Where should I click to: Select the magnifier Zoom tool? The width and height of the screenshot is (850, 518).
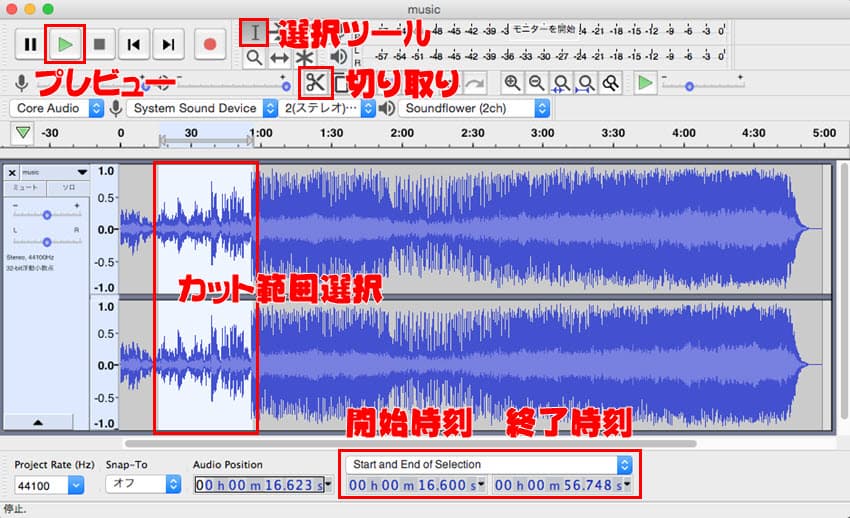click(254, 57)
